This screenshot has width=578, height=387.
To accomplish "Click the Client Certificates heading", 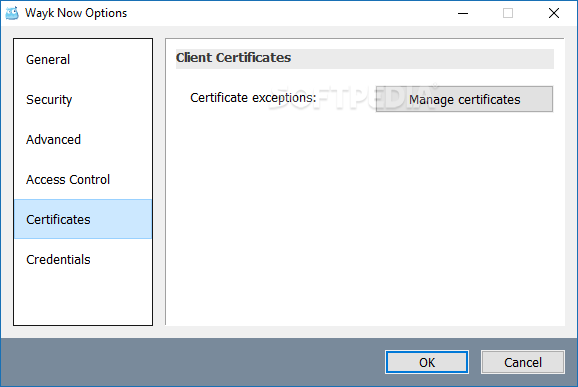I will (x=233, y=58).
